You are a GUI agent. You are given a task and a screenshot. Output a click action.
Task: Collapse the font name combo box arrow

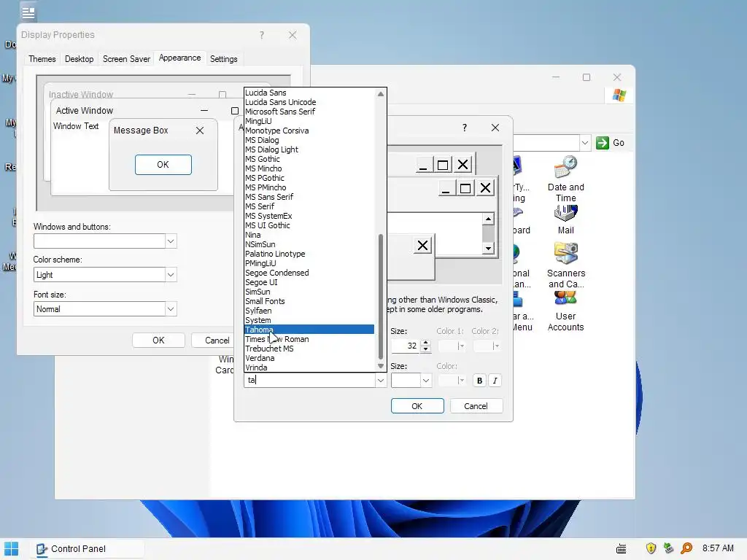381,380
